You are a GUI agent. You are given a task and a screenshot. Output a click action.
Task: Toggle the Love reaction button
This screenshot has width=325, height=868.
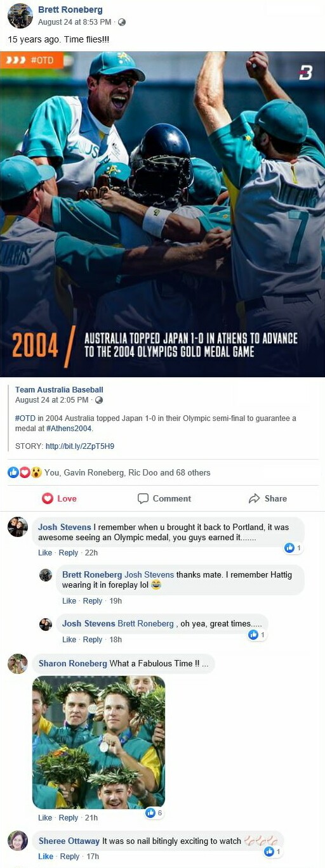pyautogui.click(x=59, y=498)
